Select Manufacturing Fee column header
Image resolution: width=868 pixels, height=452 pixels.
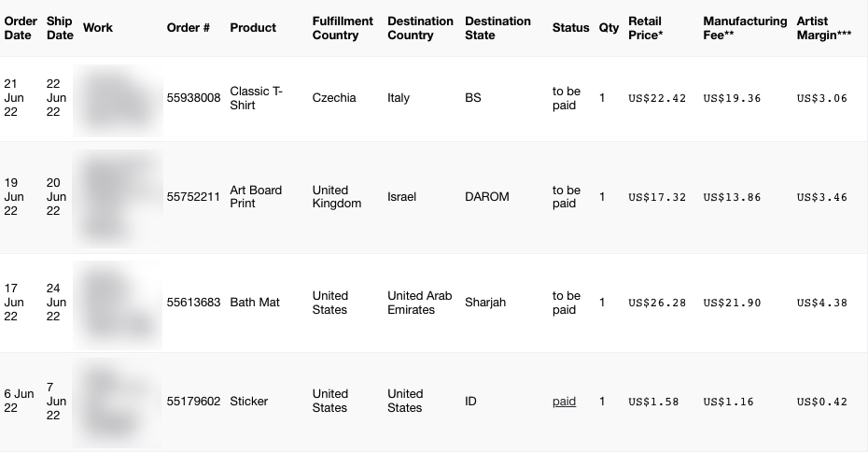pyautogui.click(x=745, y=28)
